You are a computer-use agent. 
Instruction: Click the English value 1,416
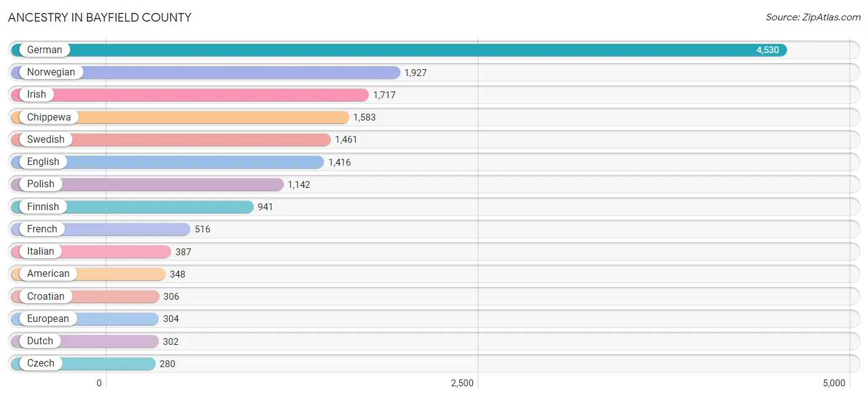(340, 163)
